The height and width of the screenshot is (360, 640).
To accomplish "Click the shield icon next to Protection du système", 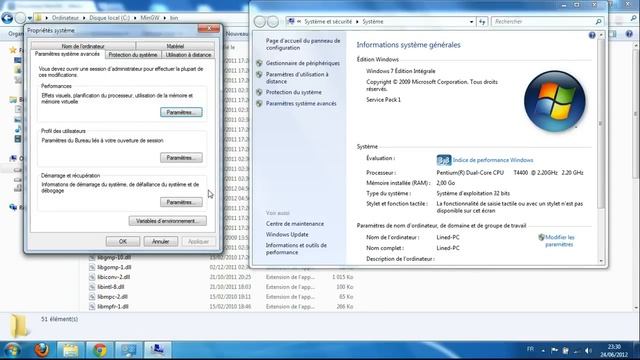I will click(259, 92).
